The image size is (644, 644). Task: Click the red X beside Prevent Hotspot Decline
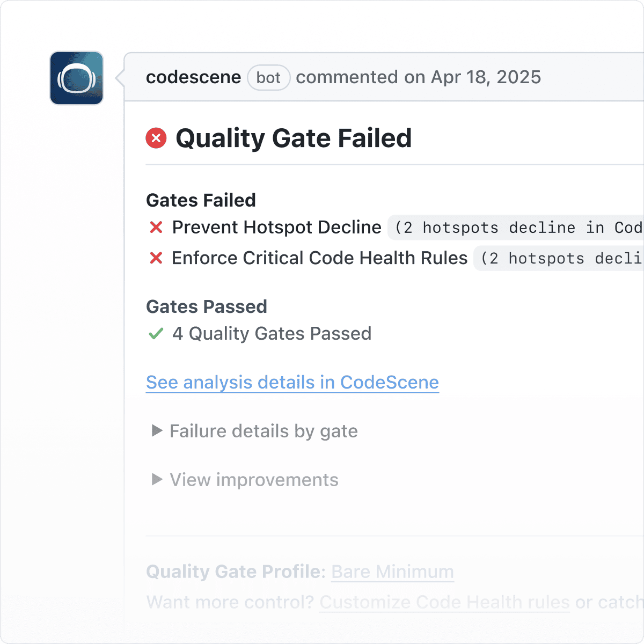click(156, 228)
